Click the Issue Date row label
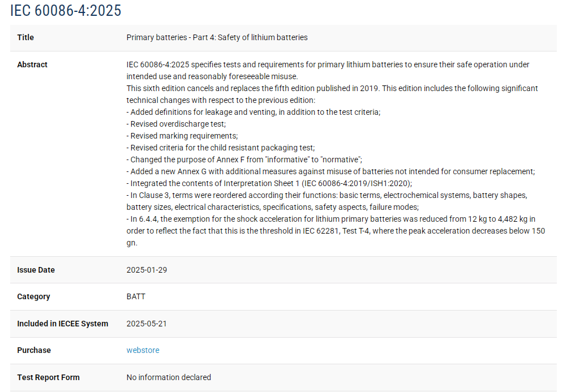The width and height of the screenshot is (567, 392). [x=36, y=270]
